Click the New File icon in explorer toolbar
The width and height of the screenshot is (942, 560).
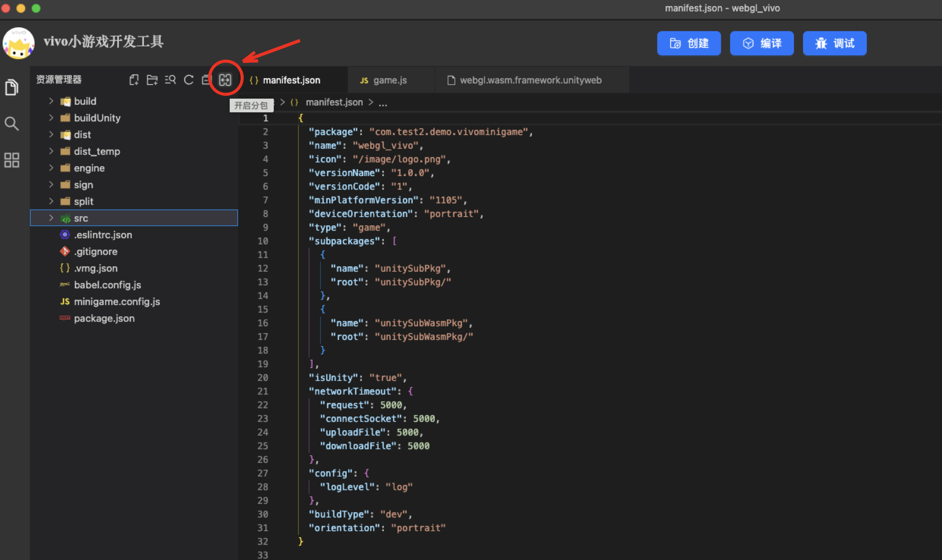coord(134,80)
